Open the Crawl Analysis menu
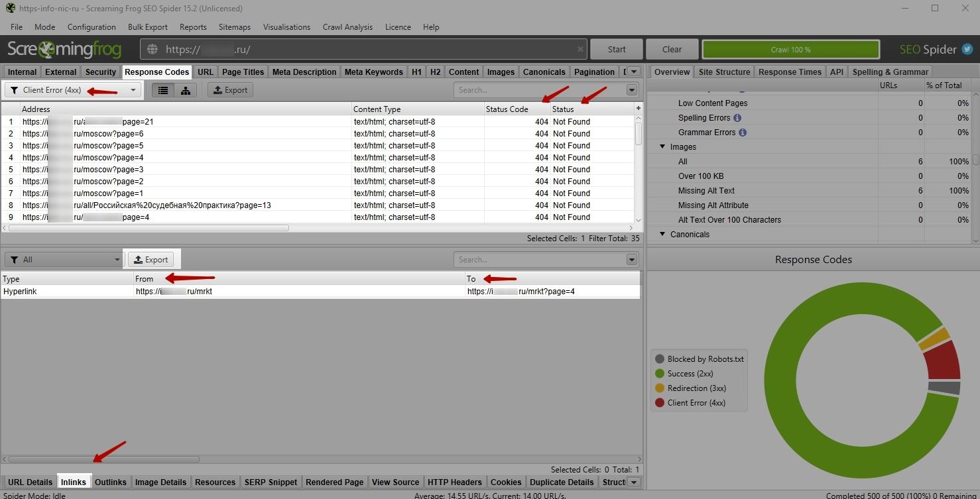This screenshot has width=980, height=499. [347, 27]
